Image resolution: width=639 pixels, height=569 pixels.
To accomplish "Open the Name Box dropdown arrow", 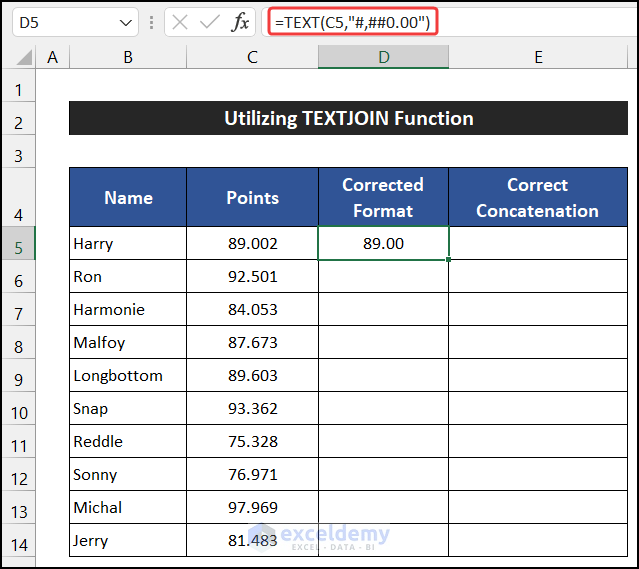I will pos(126,22).
